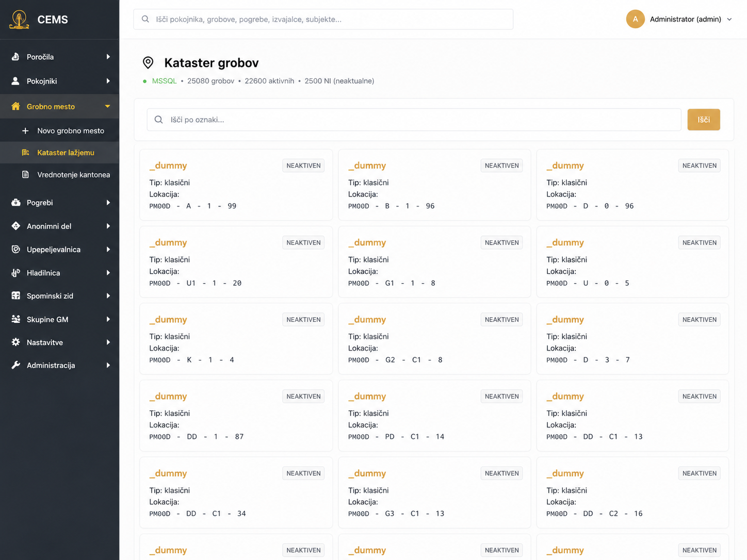Image resolution: width=747 pixels, height=560 pixels.
Task: Open _dummy grave at DD - C2 - 16
Action: [x=632, y=492]
